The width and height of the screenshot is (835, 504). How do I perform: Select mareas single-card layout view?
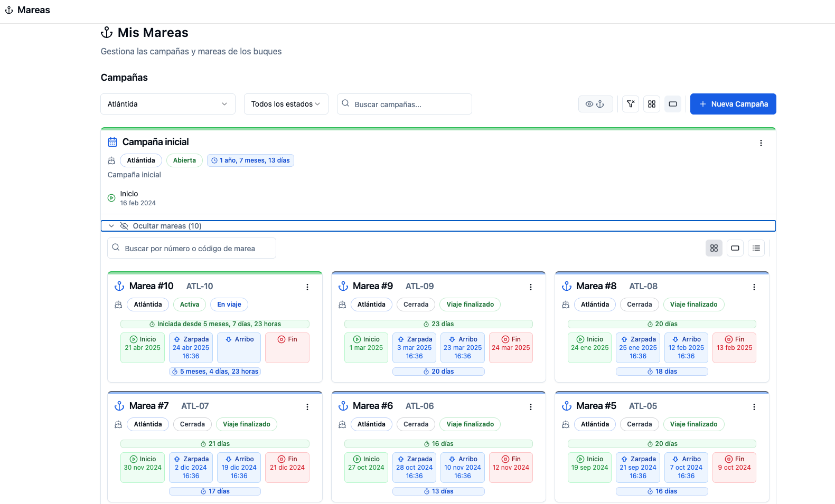pos(735,248)
